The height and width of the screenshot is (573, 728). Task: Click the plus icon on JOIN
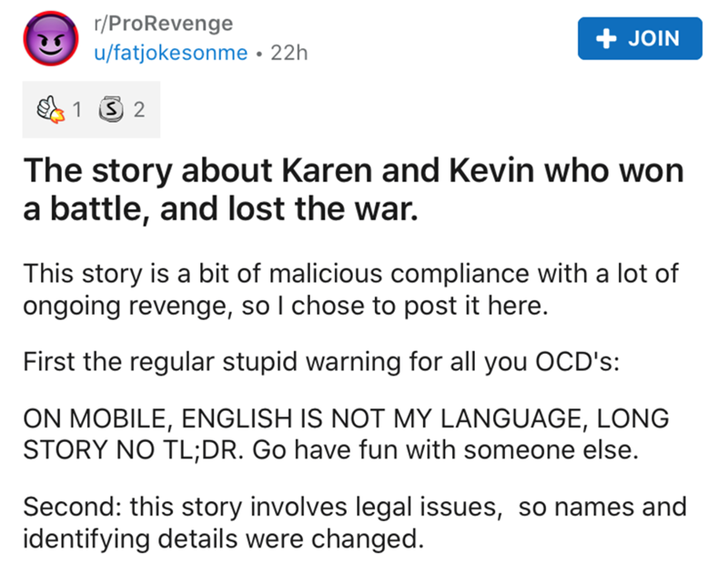tap(601, 38)
